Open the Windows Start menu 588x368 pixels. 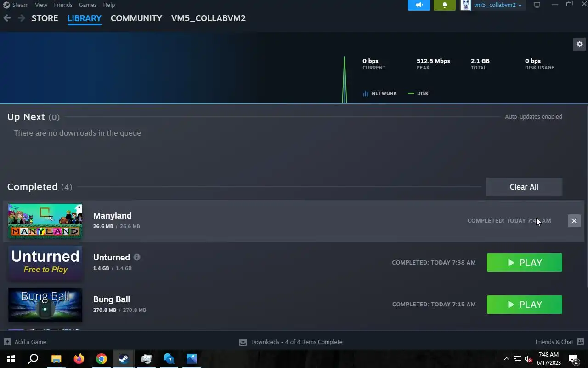(x=11, y=359)
